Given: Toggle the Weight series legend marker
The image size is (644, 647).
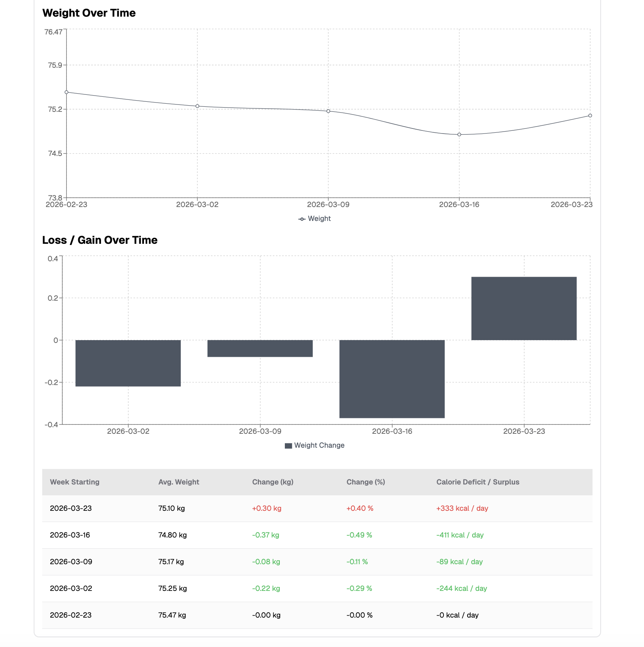Looking at the screenshot, I should [x=302, y=218].
